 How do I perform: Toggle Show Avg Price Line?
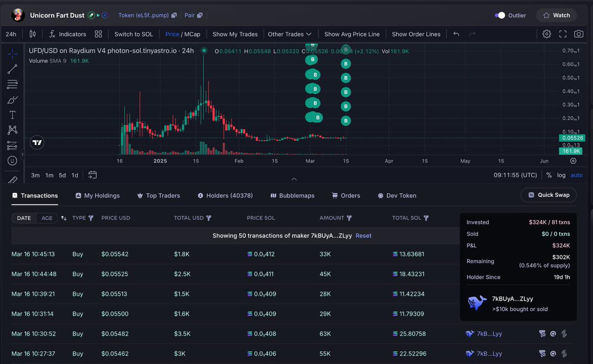[352, 34]
